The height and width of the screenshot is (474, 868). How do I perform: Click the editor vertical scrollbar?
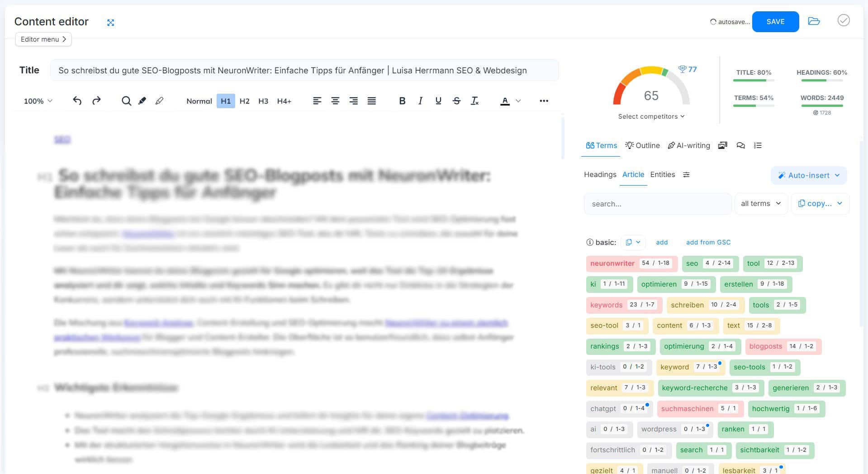[x=563, y=138]
